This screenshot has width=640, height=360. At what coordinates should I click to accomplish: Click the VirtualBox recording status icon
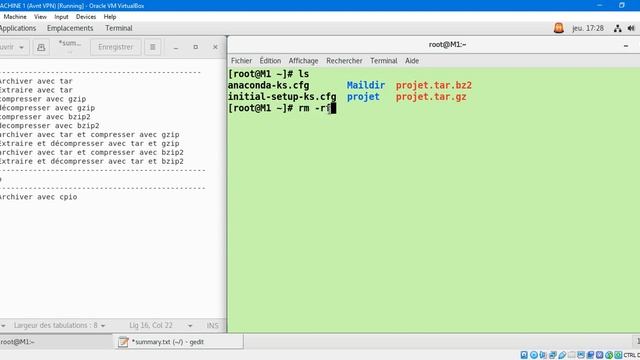[x=590, y=355]
